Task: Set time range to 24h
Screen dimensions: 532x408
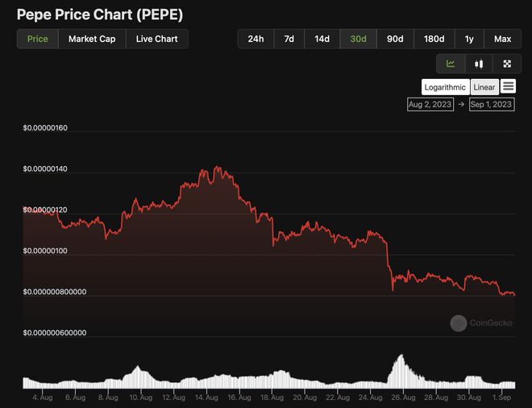Action: [256, 39]
